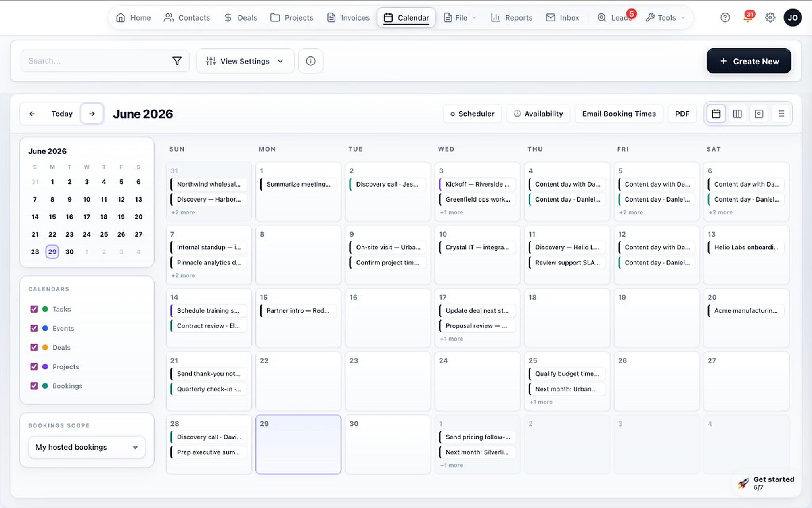Click the Availability clock icon

point(517,114)
